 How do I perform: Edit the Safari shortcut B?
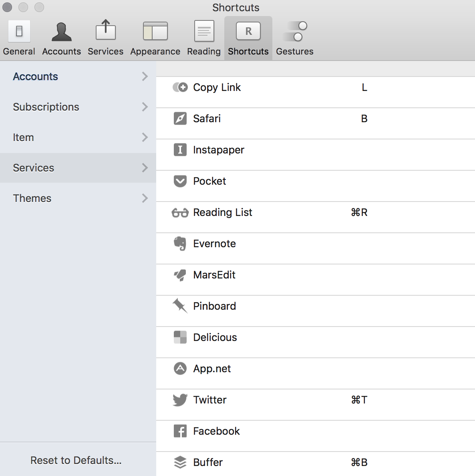[x=364, y=118]
